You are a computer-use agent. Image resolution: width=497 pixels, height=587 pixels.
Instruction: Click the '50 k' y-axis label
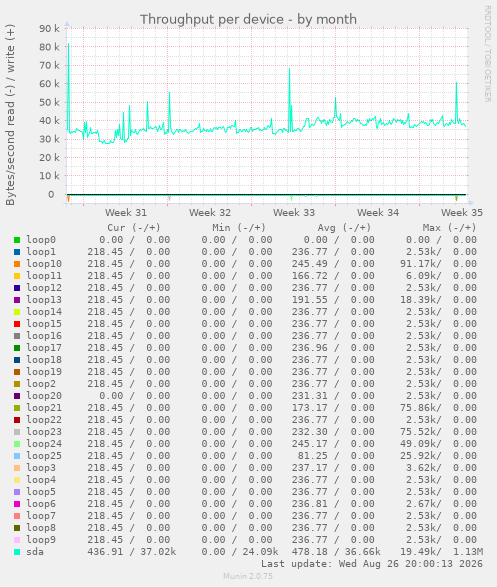(49, 102)
